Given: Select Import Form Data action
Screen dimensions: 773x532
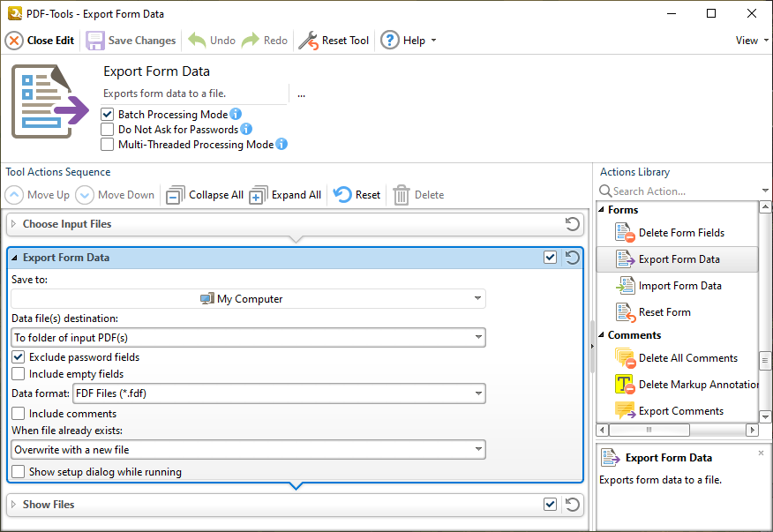Looking at the screenshot, I should click(677, 286).
